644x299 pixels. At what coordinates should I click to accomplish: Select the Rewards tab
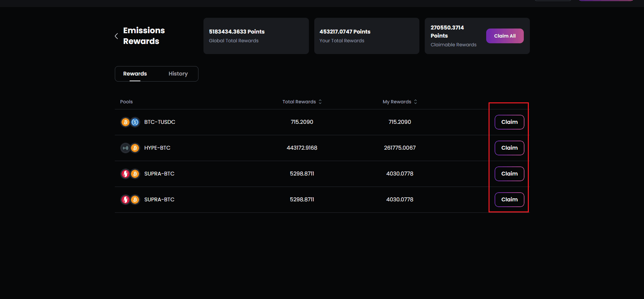(135, 73)
